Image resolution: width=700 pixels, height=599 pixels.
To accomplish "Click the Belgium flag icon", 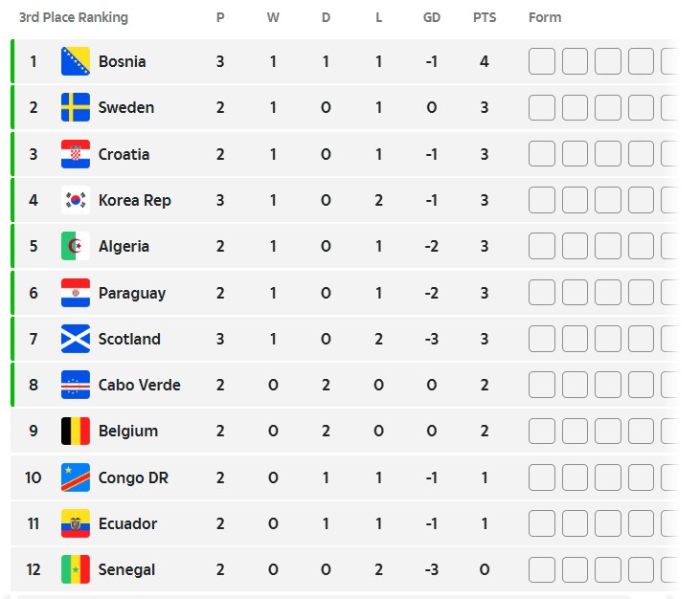I will click(x=76, y=431).
